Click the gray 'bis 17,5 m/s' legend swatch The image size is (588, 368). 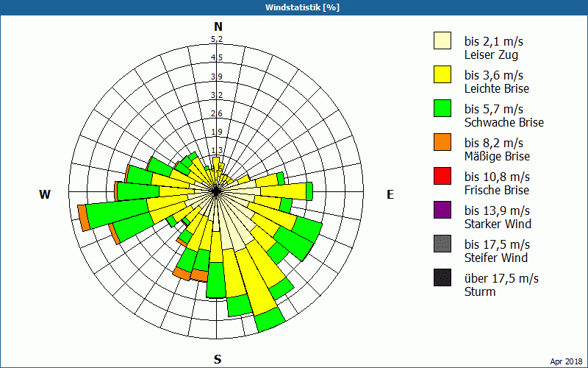[442, 244]
